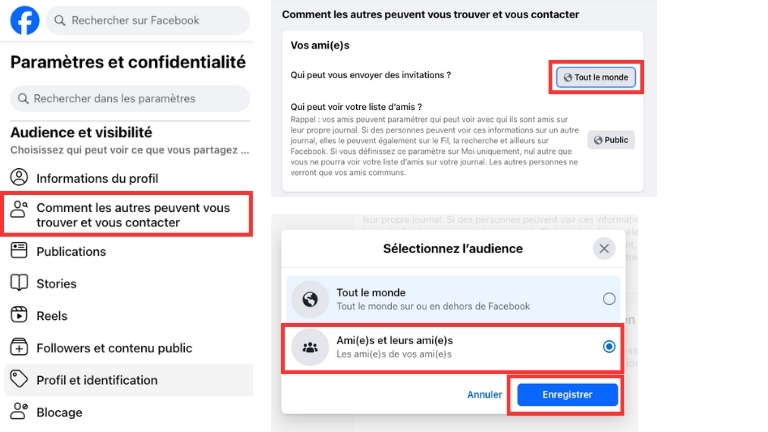Click the Facebook logo icon
768x432 pixels.
(x=25, y=20)
